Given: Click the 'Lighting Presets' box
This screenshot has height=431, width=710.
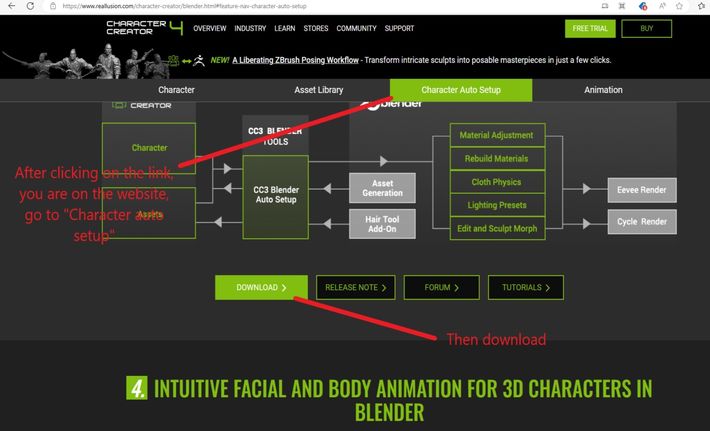Looking at the screenshot, I should coord(497,205).
